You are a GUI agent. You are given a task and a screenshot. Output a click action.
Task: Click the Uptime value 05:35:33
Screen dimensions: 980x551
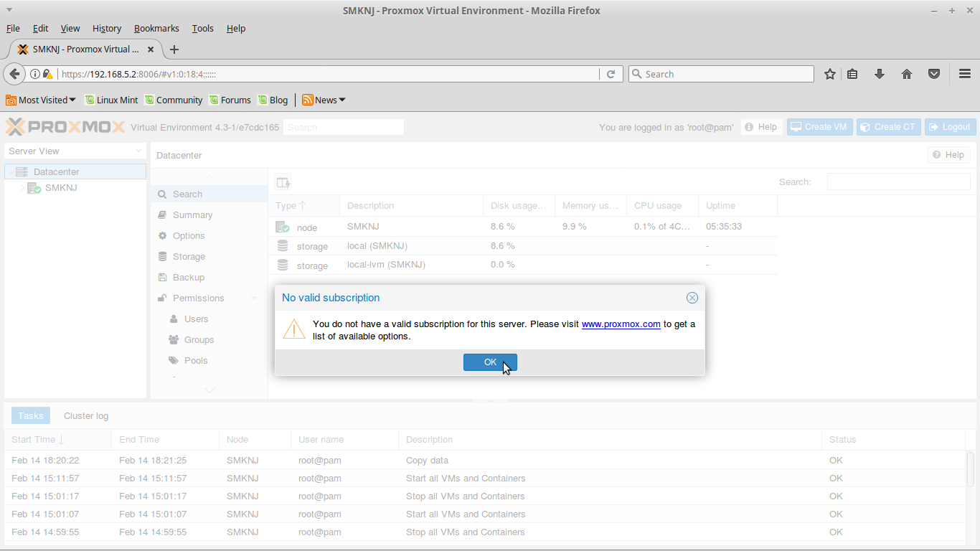click(x=724, y=227)
